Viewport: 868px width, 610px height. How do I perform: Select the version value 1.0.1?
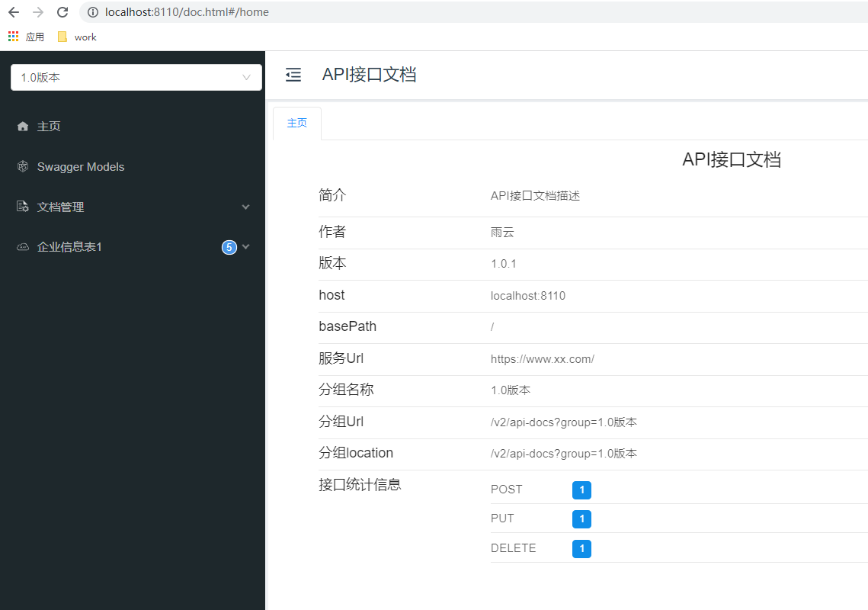pos(504,264)
